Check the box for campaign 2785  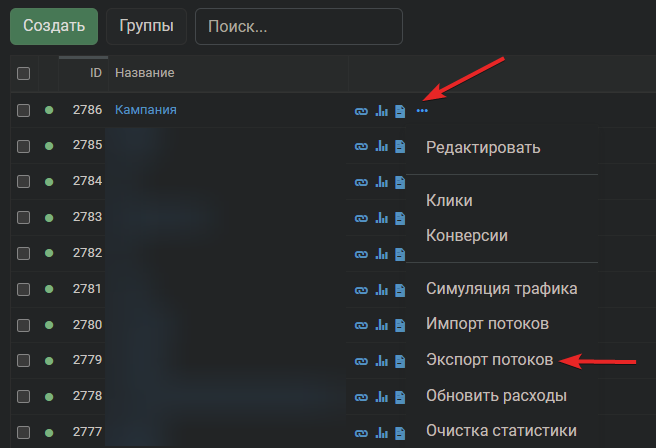[23, 146]
